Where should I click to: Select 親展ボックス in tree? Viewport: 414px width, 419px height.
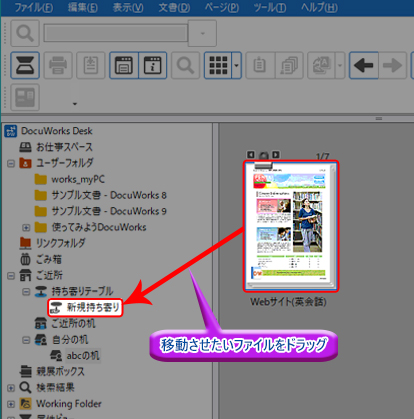coord(60,371)
